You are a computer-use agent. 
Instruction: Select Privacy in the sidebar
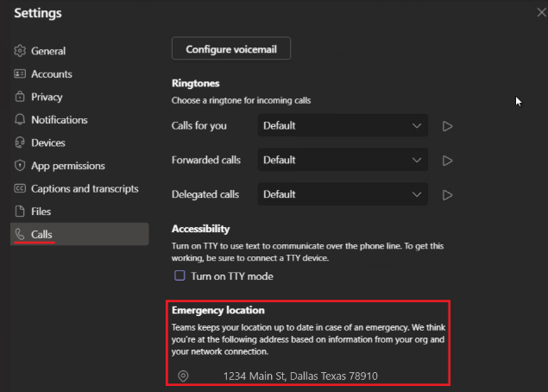pyautogui.click(x=79, y=97)
